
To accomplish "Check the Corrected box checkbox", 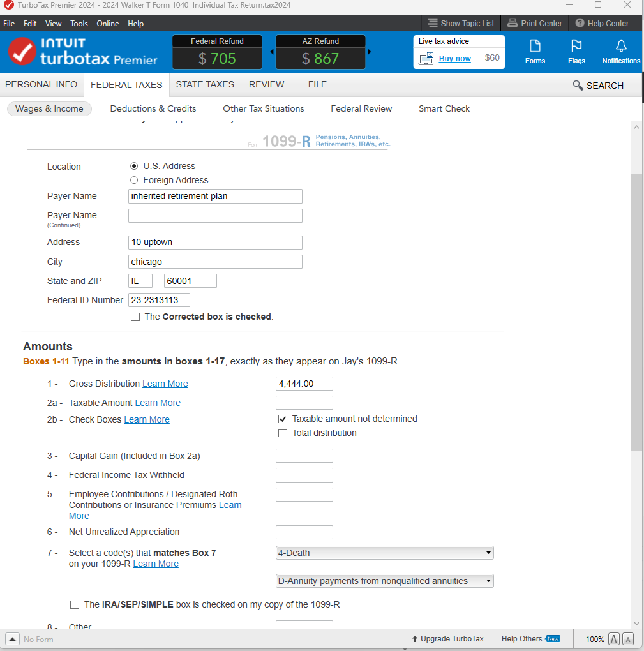I will [x=135, y=317].
